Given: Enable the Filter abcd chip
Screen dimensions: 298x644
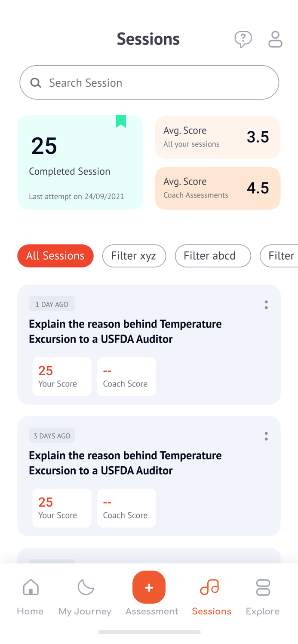Looking at the screenshot, I should pyautogui.click(x=212, y=255).
